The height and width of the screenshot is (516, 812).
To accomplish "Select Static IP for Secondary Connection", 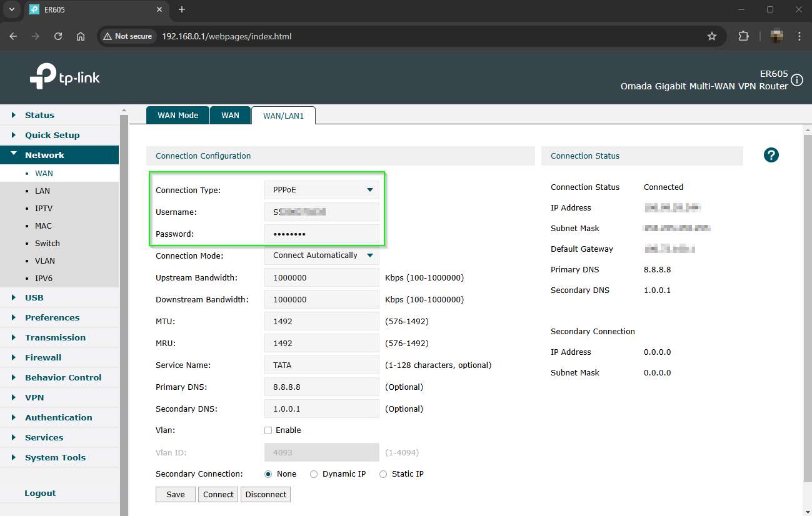I will (383, 474).
